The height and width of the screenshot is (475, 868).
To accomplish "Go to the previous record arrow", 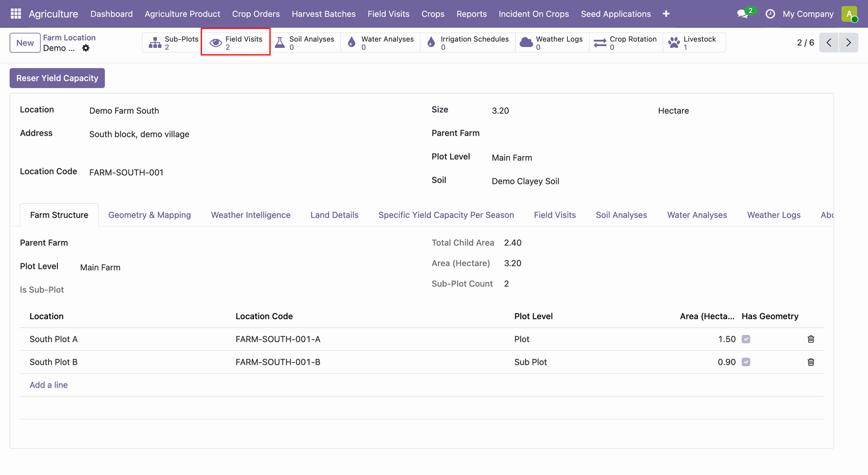I will click(x=829, y=42).
